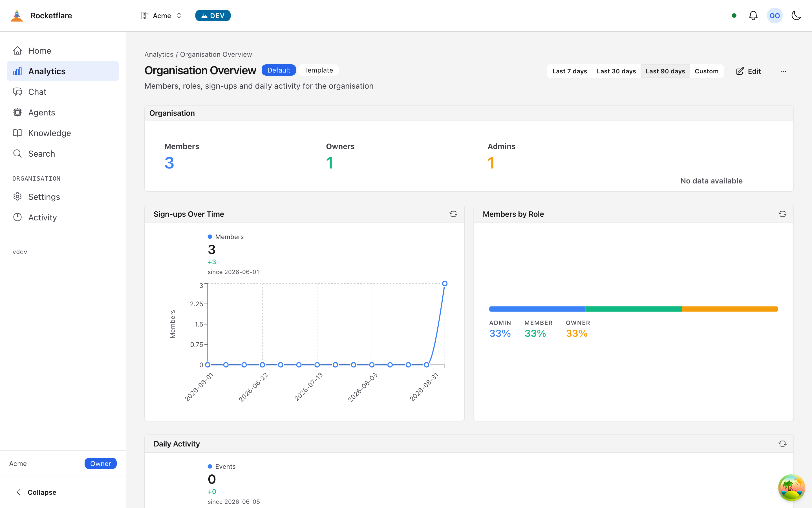Viewport: 812px width, 508px height.
Task: Go to Analytics breadcrumb link
Action: click(159, 54)
